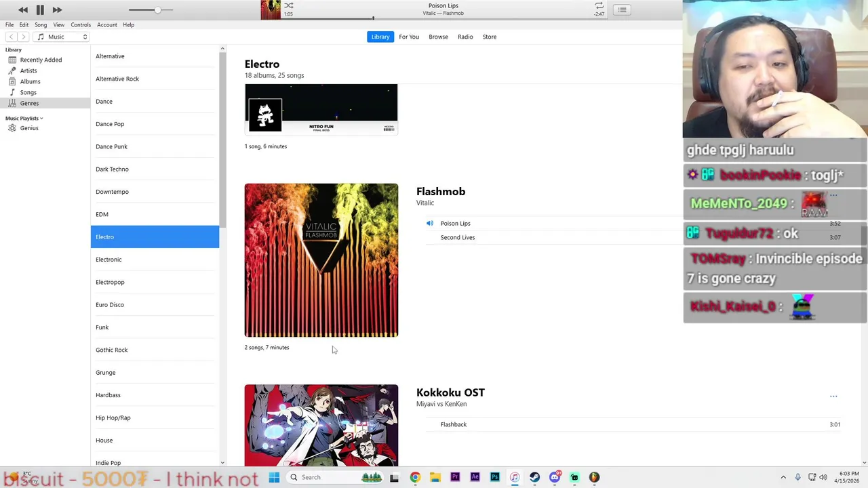This screenshot has height=488, width=868.
Task: Select the EDM genre
Action: (x=155, y=214)
